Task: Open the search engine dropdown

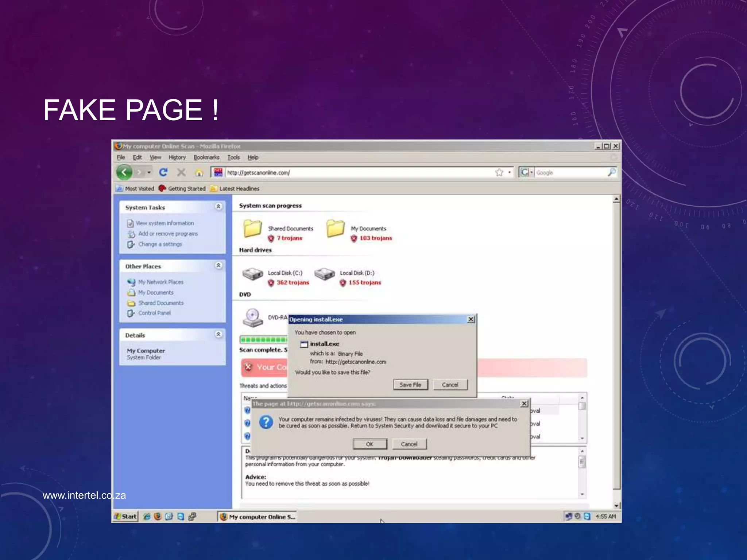Action: [x=531, y=172]
